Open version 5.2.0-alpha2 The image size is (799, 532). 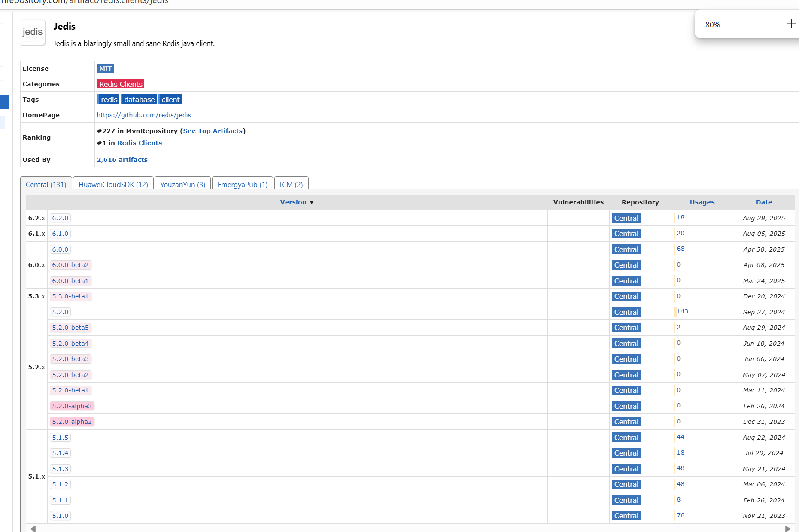pyautogui.click(x=72, y=422)
